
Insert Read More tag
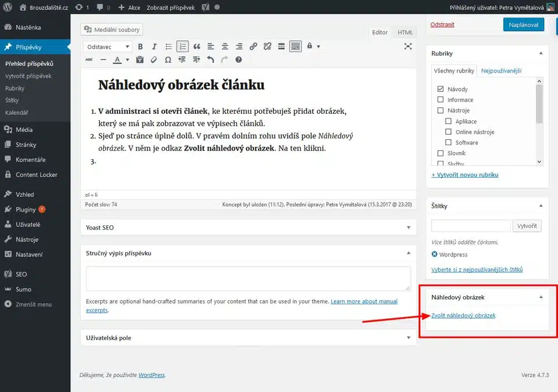pos(281,46)
